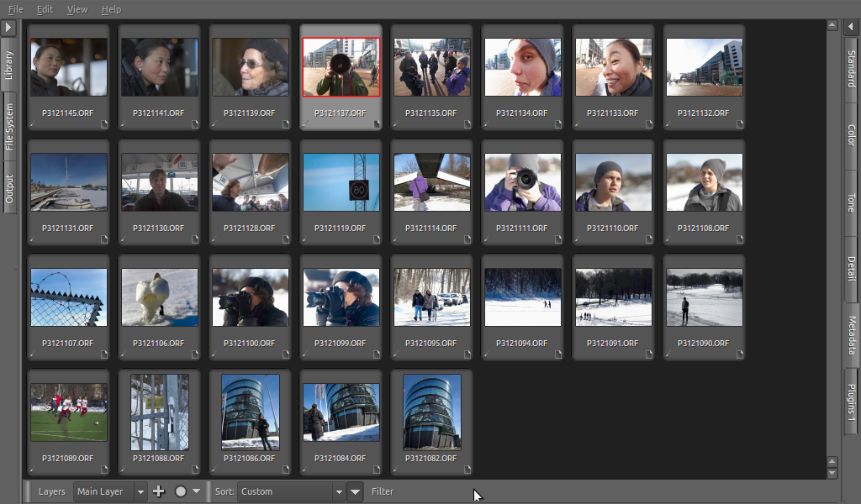Viewport: 861px width, 504px height.
Task: Click the brush icon on P3121111.ORF
Action: point(486,240)
